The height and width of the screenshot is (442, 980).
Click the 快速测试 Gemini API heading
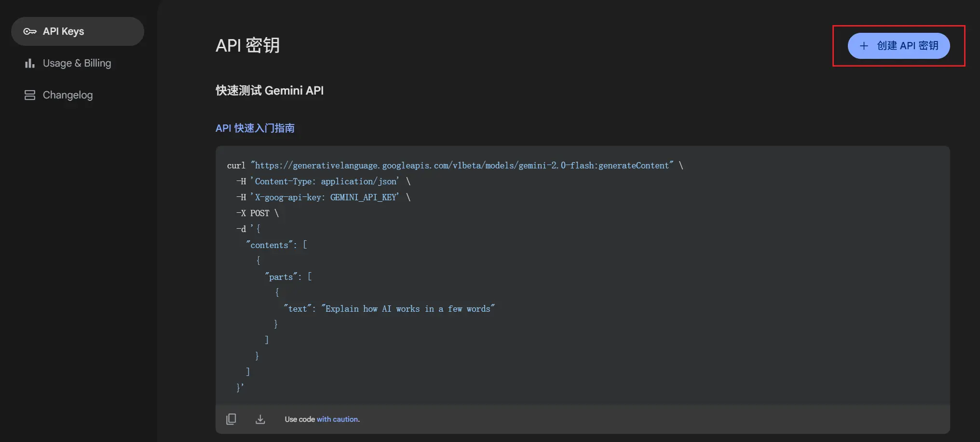tap(270, 90)
